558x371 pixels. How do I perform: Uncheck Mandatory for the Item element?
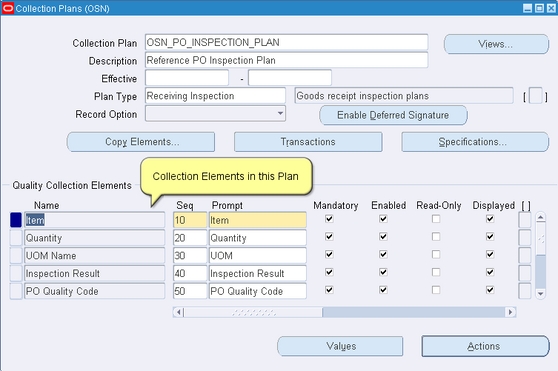coord(329,219)
